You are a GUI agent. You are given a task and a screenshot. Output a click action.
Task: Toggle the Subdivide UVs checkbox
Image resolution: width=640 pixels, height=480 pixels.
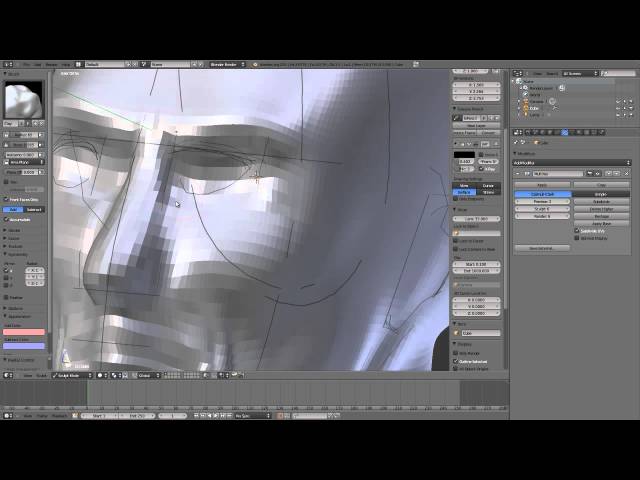point(577,231)
